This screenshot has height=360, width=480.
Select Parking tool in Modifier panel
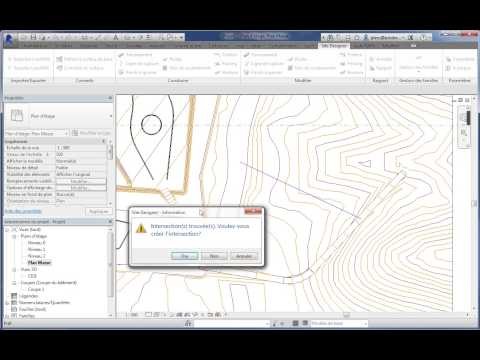pyautogui.click(x=351, y=63)
